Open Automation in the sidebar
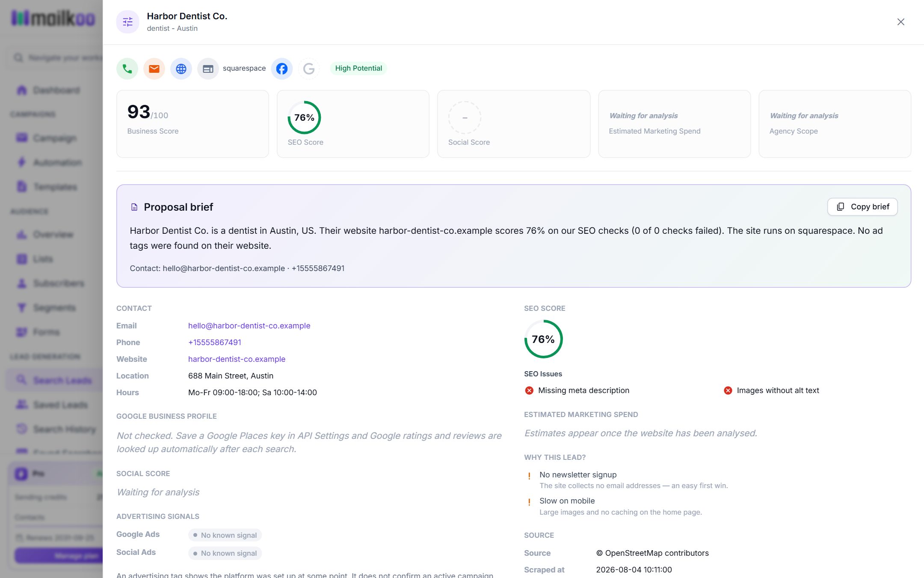This screenshot has width=924, height=578. coord(55,162)
